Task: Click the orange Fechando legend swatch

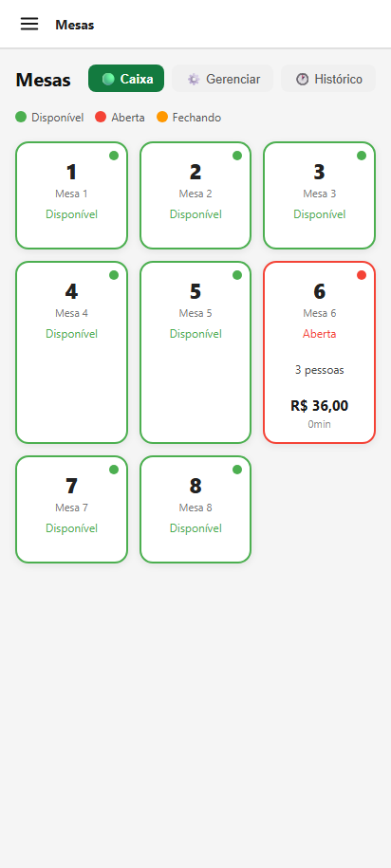Action: [x=162, y=117]
